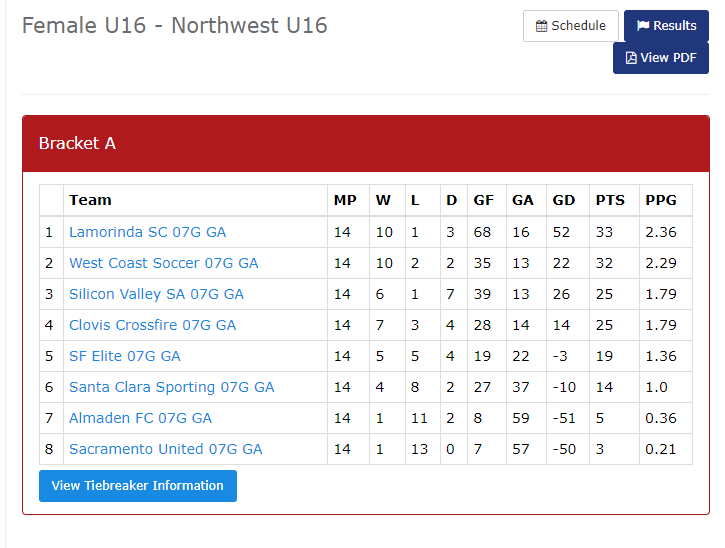The height and width of the screenshot is (548, 725).
Task: Click the calendar icon on Schedule button
Action: point(542,26)
